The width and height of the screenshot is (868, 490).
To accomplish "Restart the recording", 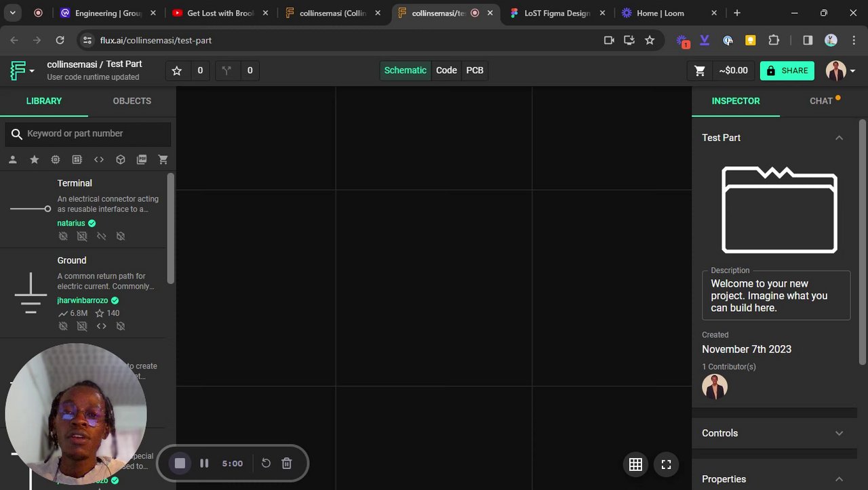I will pos(266,463).
